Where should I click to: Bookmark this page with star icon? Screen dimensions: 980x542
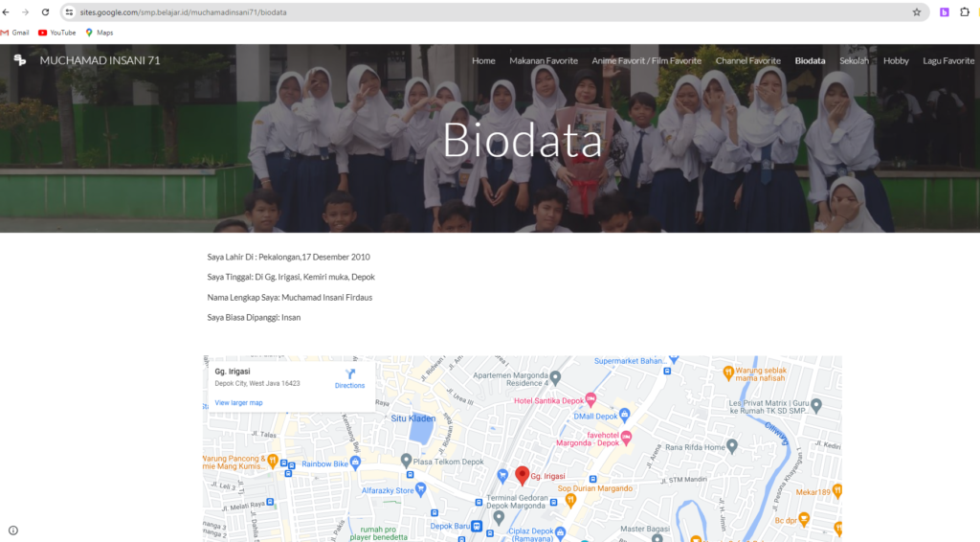coord(916,12)
